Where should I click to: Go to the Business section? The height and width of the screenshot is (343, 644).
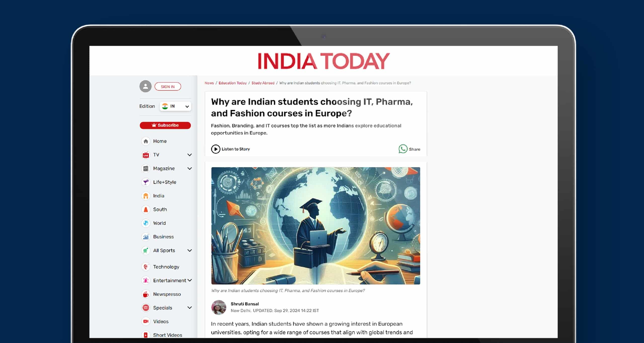point(163,237)
